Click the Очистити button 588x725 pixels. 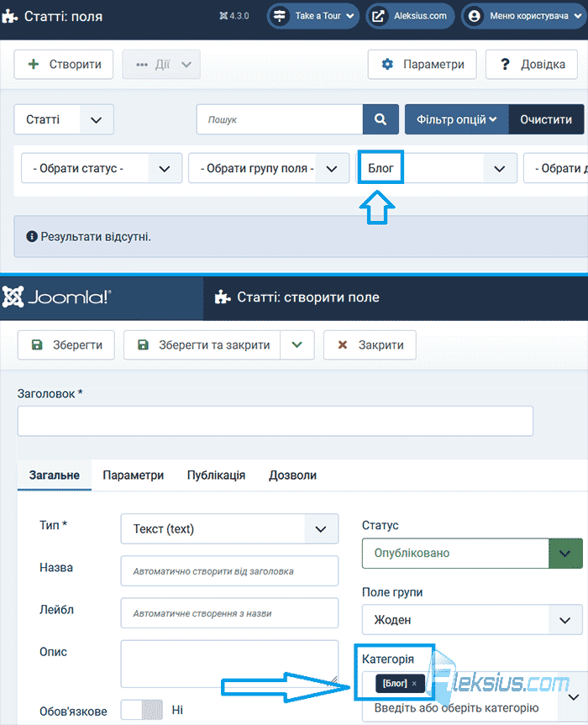point(546,119)
